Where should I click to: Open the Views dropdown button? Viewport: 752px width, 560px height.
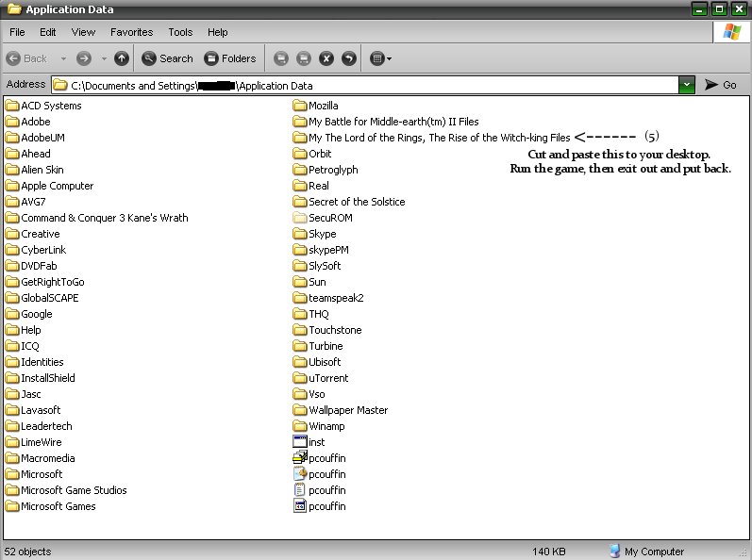381,58
